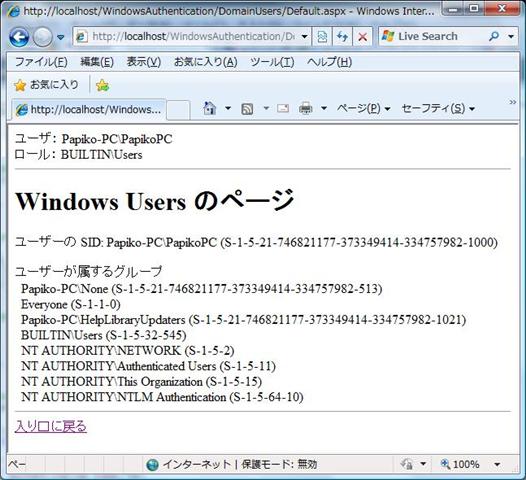The image size is (526, 480).
Task: Click the IE page icon in the tab
Action: [x=22, y=110]
